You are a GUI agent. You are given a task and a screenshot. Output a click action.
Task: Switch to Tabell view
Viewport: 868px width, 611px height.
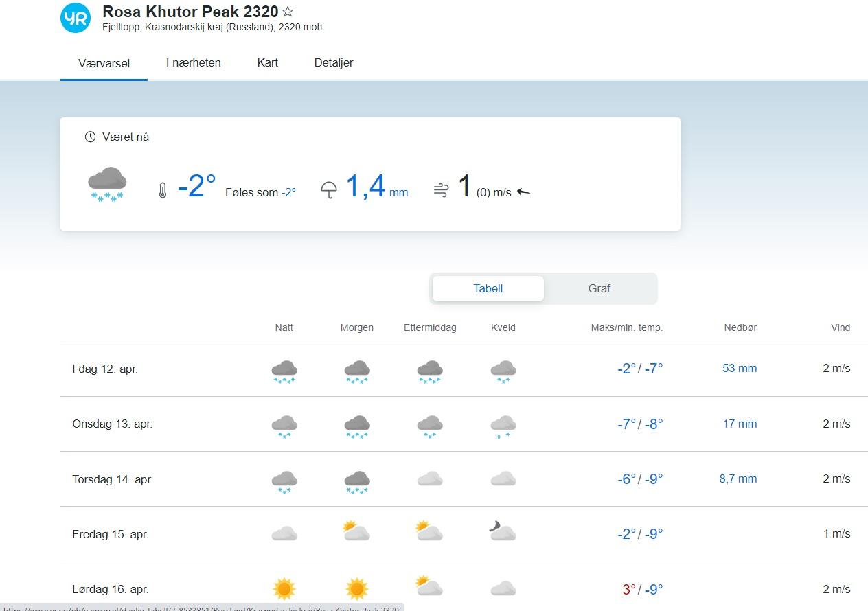[x=488, y=288]
